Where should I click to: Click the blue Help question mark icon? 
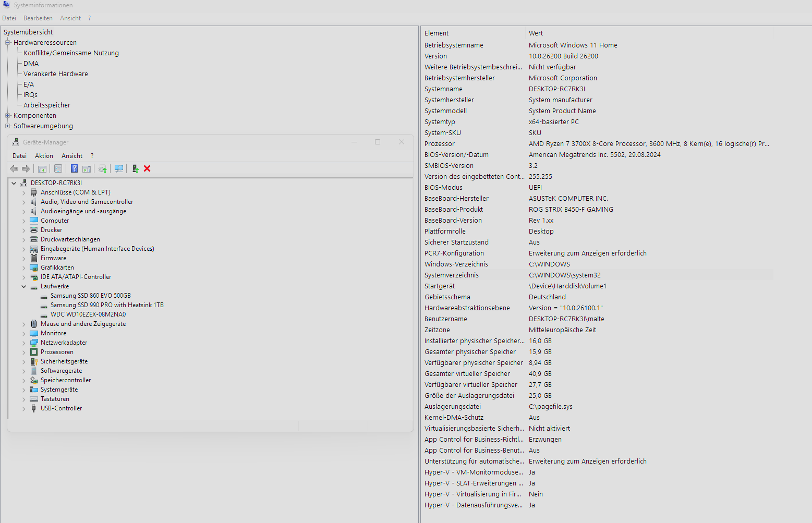point(74,169)
